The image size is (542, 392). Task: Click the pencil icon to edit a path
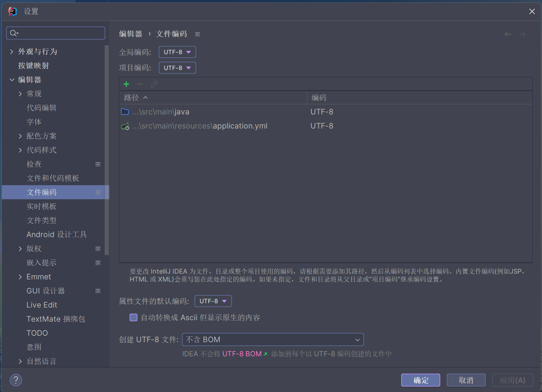click(x=154, y=84)
